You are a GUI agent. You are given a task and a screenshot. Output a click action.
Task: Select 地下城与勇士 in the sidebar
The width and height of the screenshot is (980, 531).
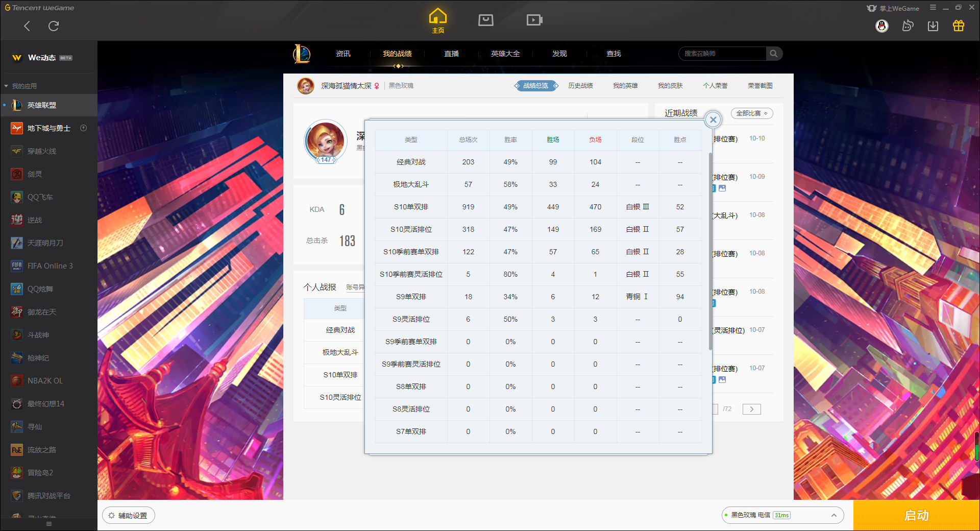coord(48,128)
